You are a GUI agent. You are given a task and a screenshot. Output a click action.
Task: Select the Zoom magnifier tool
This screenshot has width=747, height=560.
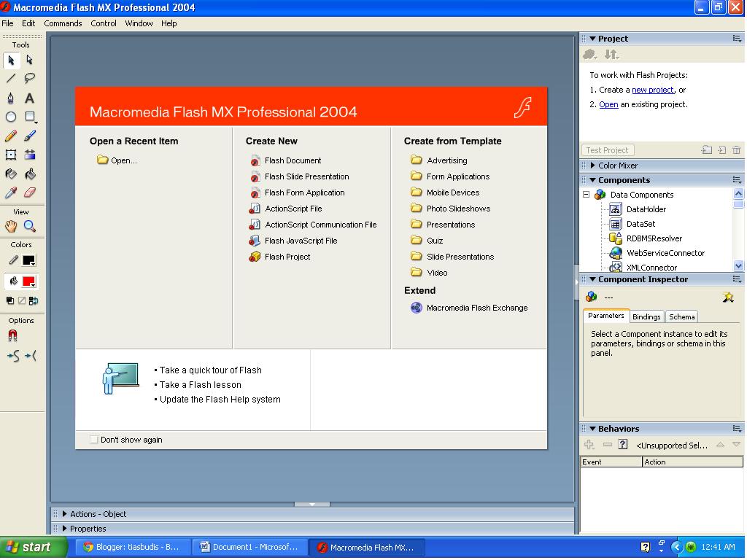[x=29, y=226]
